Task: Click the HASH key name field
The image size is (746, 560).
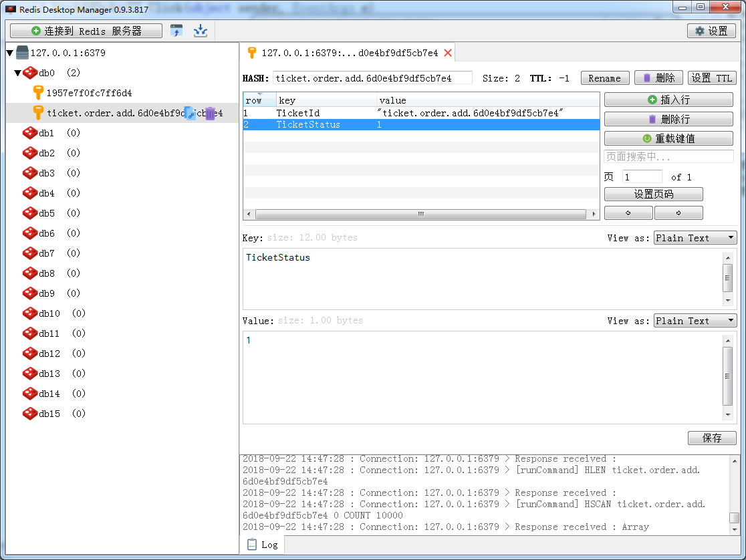Action: [372, 78]
